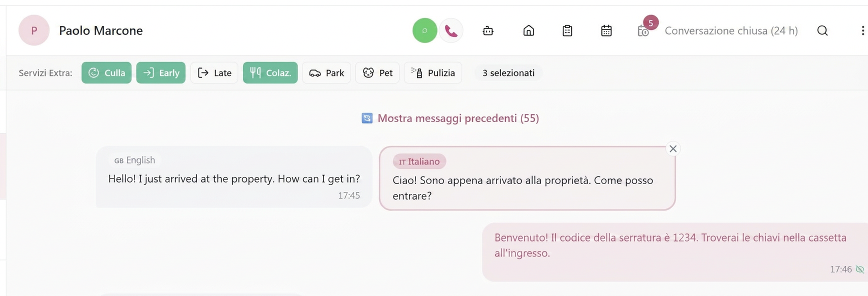Click the Paolo Marcone avatar
Image resolution: width=868 pixels, height=296 pixels.
pyautogui.click(x=34, y=30)
